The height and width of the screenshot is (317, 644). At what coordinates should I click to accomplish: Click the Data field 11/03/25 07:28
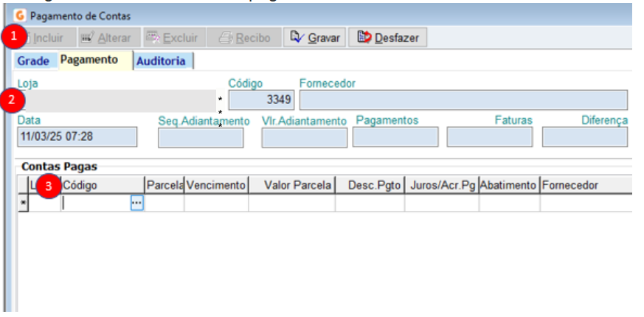pos(77,136)
